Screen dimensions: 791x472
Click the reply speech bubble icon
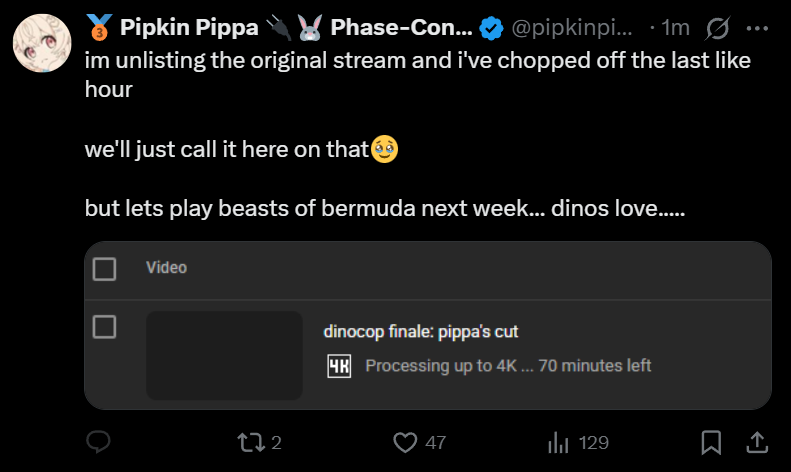pos(98,442)
